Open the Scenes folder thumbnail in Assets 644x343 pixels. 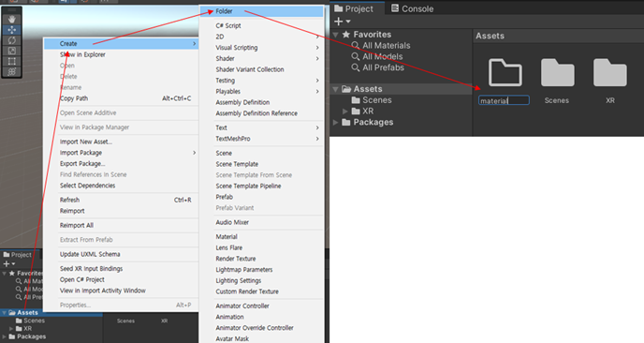point(557,73)
